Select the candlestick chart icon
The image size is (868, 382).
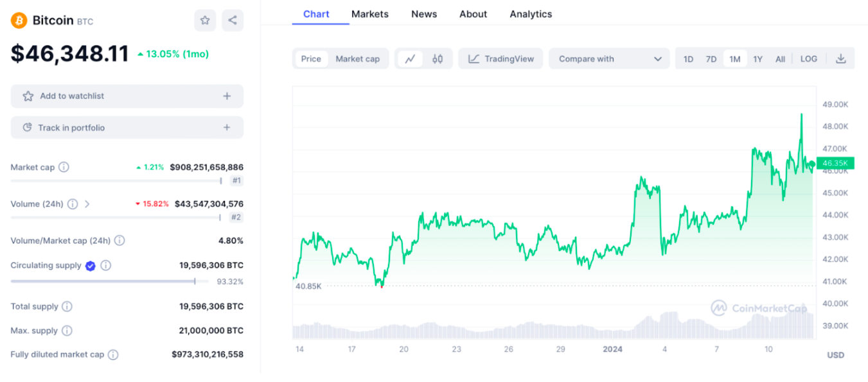(x=438, y=58)
